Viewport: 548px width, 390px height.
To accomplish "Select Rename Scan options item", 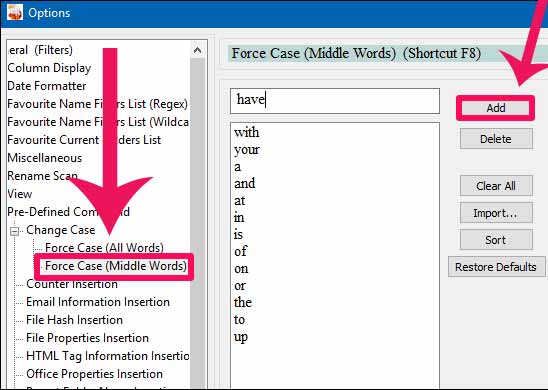I will pos(42,176).
